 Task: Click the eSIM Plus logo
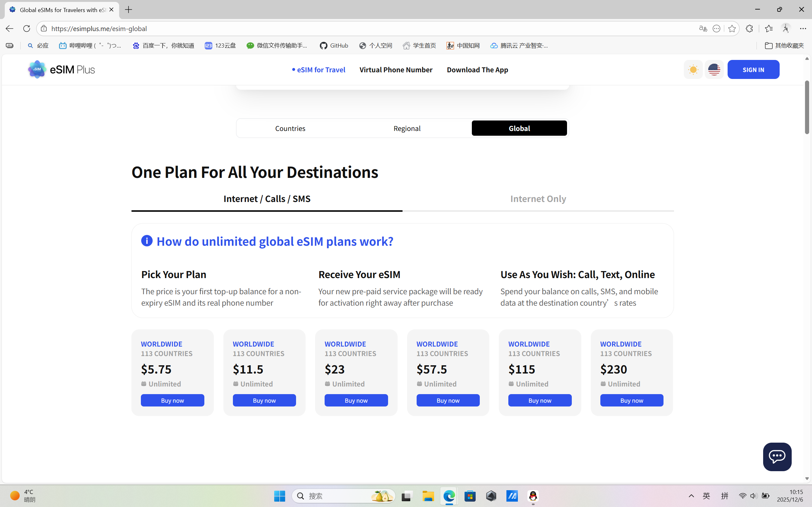click(x=62, y=70)
